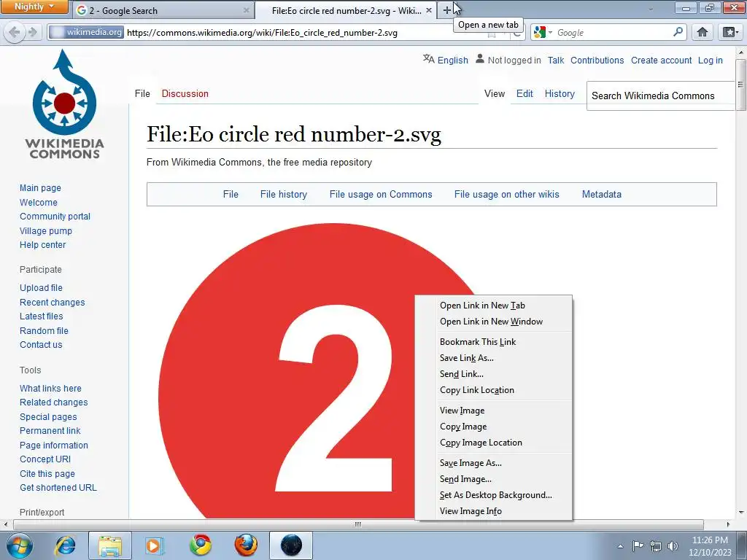Viewport: 747px width, 560px height.
Task: Click the network tray icon
Action: tap(656, 546)
